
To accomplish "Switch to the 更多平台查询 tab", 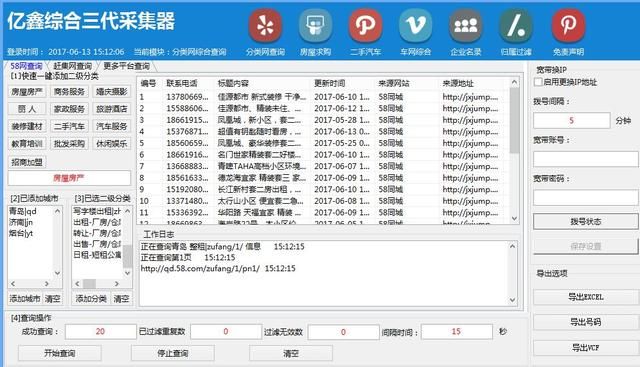I will coord(126,66).
